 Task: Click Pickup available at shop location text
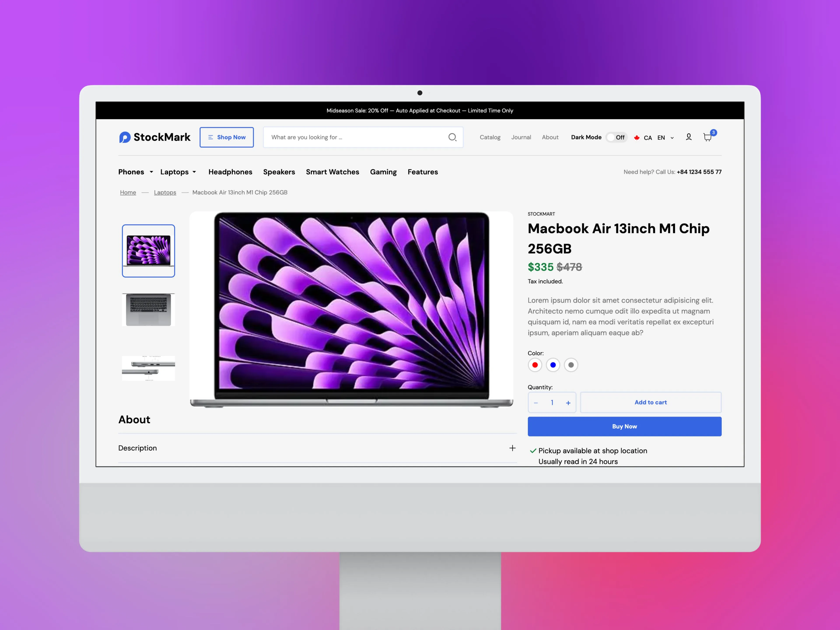pyautogui.click(x=592, y=451)
